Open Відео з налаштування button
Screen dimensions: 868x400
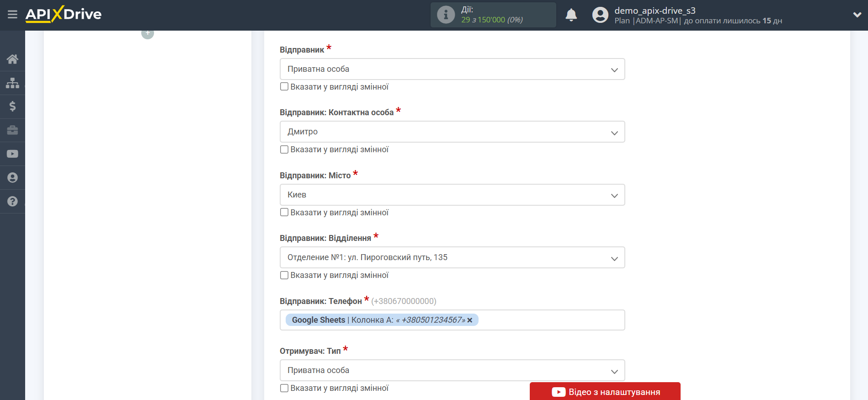(605, 392)
